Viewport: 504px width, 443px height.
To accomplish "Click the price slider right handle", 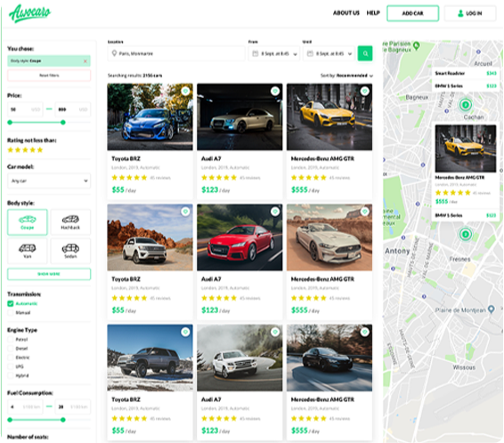I will 63,122.
